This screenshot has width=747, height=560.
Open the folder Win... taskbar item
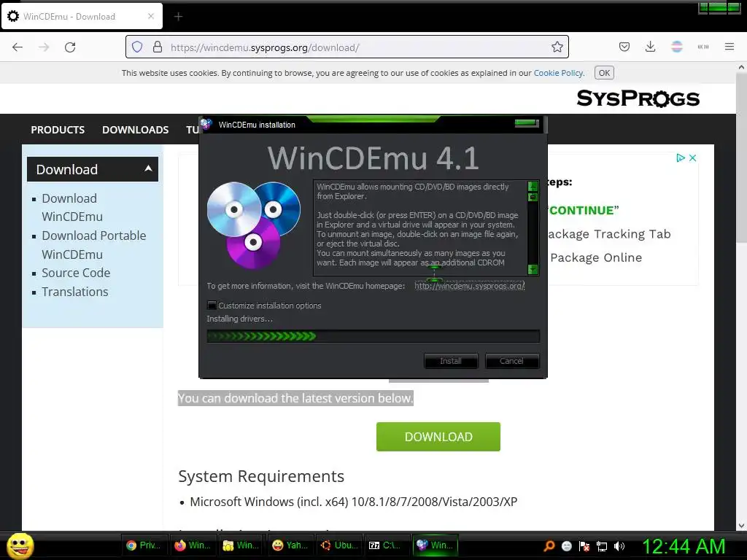tap(241, 545)
